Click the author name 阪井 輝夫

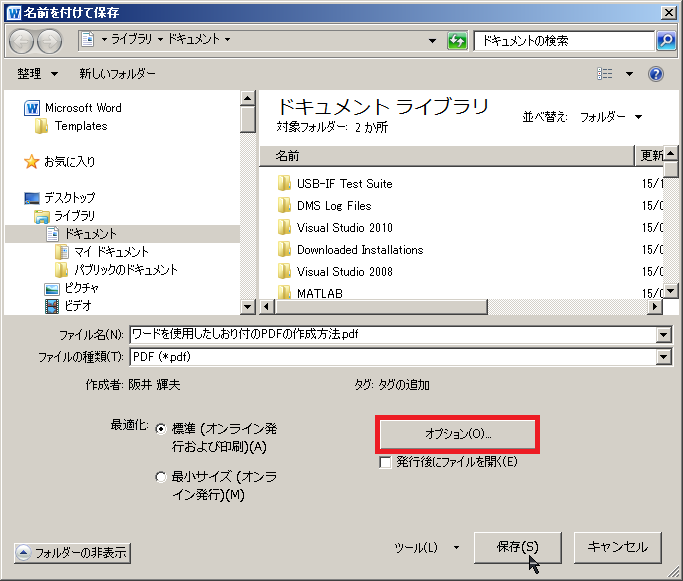(154, 385)
